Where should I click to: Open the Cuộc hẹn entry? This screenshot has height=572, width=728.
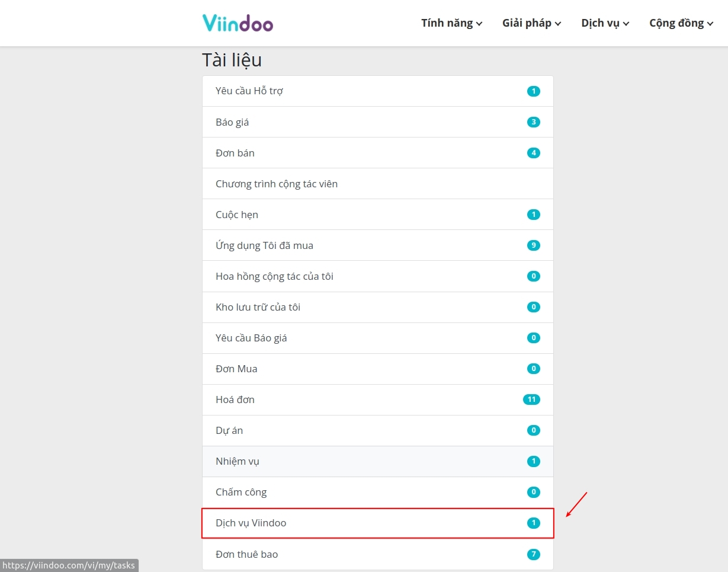[378, 215]
